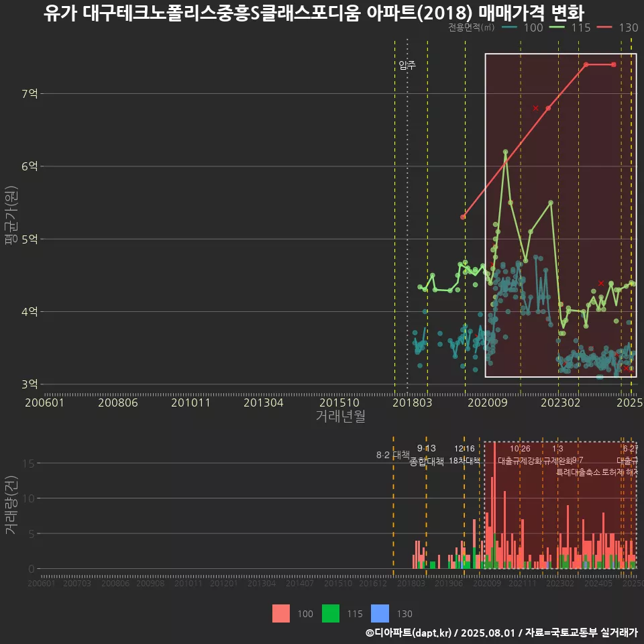The image size is (644, 644).
Task: Click the 200806 label on the price chart x-axis
Action: (x=118, y=402)
